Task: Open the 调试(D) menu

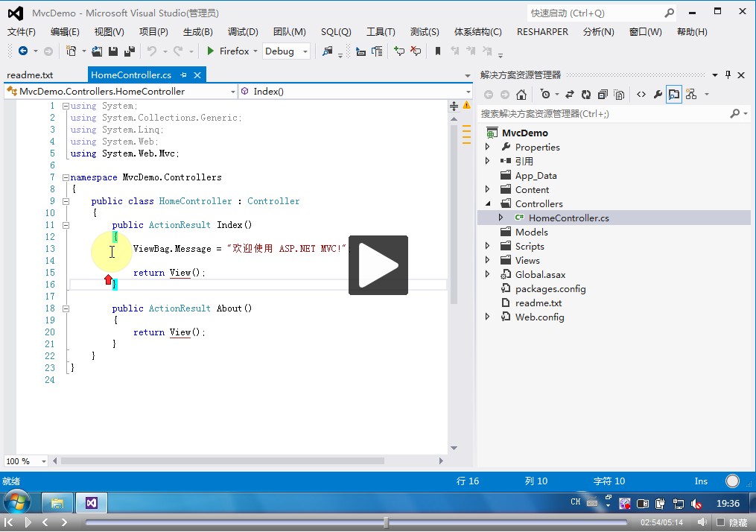Action: point(243,32)
